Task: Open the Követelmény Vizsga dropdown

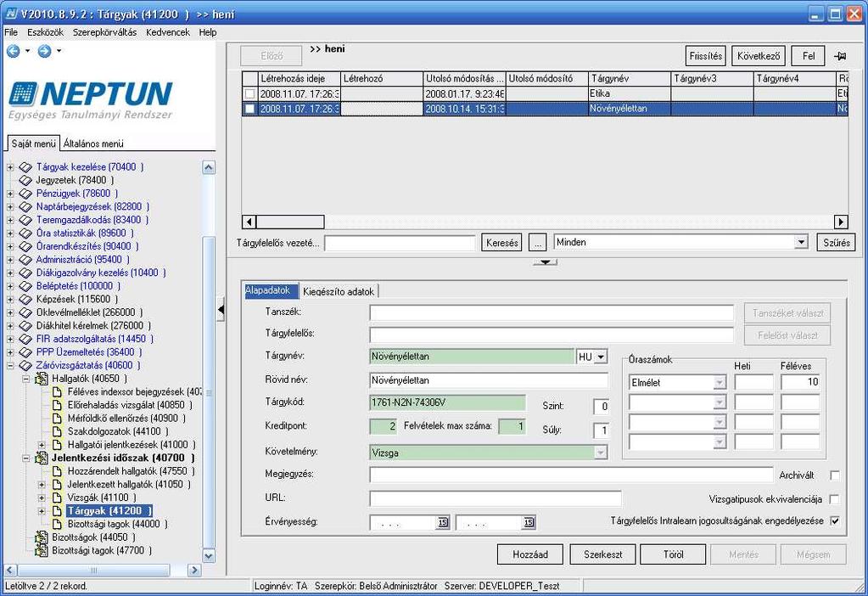Action: [x=600, y=453]
